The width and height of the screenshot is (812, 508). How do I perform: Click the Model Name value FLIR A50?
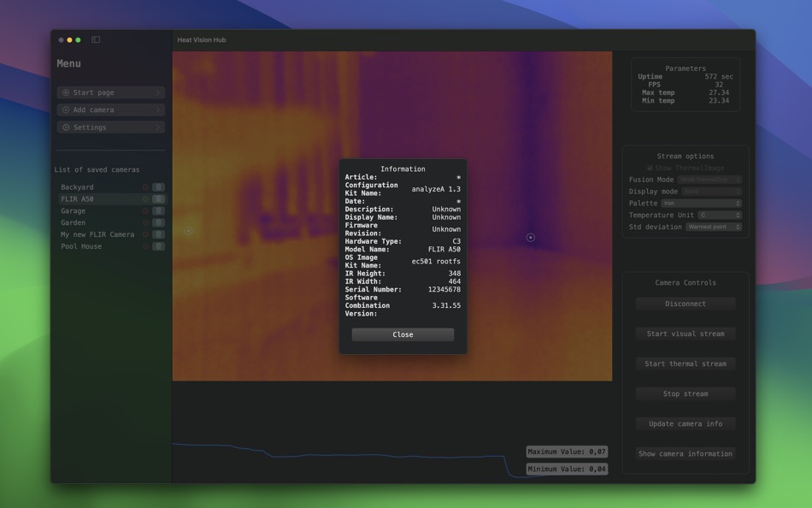[444, 250]
